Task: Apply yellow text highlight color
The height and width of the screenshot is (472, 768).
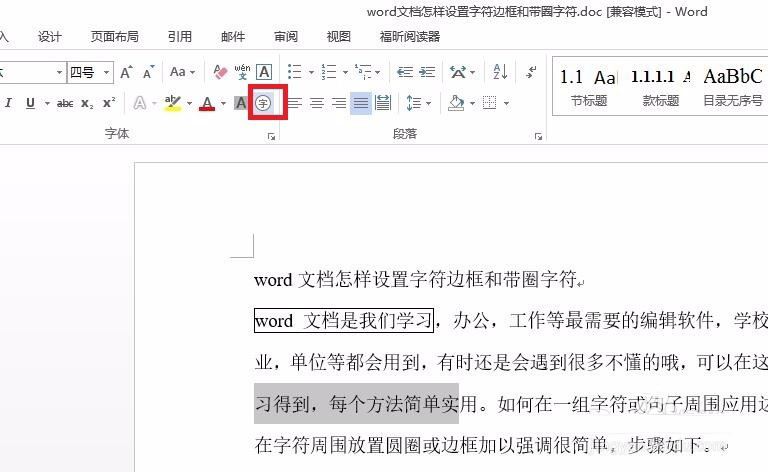Action: click(172, 103)
